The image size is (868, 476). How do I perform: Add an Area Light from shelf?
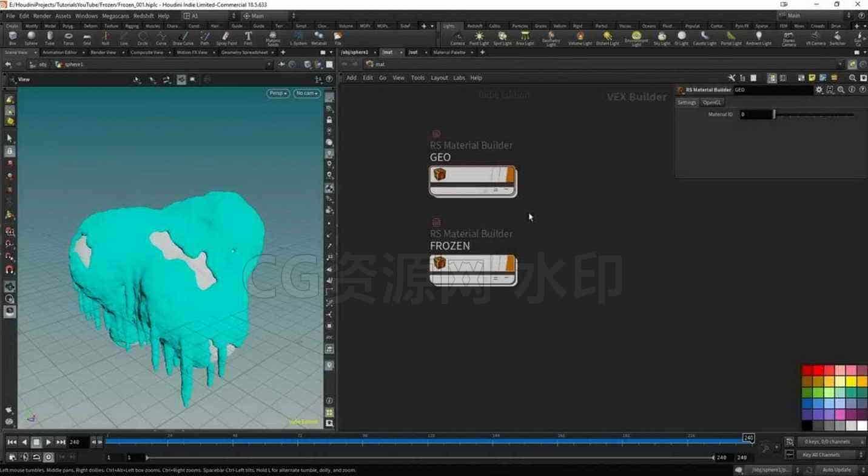click(x=525, y=38)
